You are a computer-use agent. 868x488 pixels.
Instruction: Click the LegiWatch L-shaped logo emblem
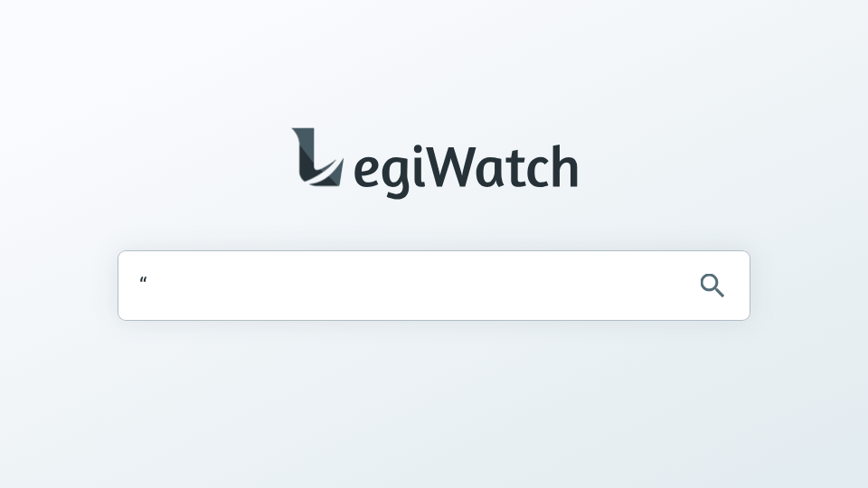point(317,157)
